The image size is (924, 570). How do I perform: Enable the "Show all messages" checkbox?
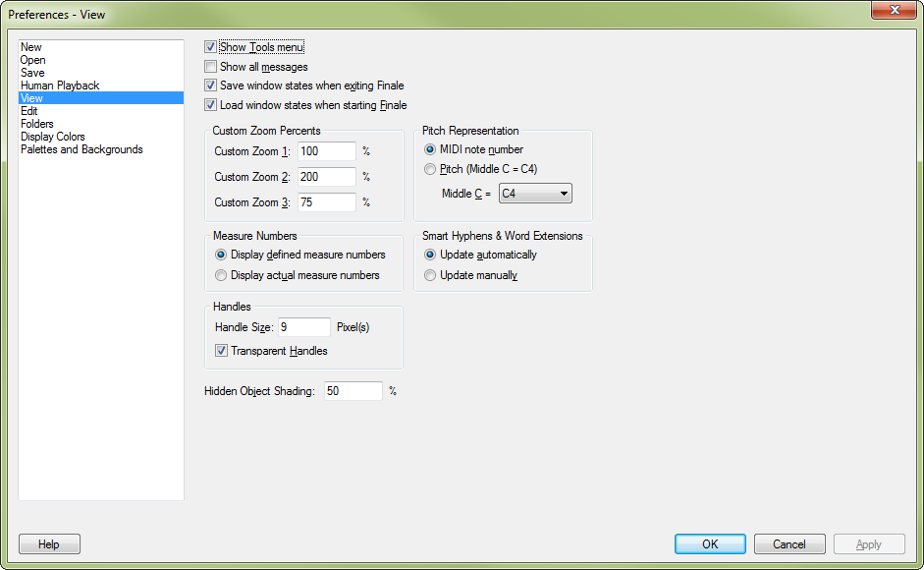pos(210,66)
